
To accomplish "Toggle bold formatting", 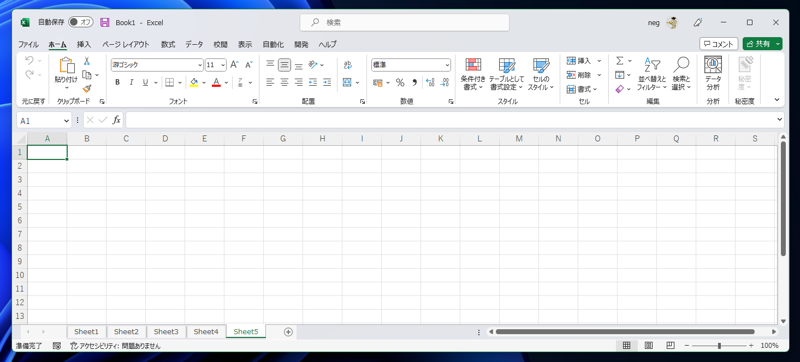I will point(117,82).
